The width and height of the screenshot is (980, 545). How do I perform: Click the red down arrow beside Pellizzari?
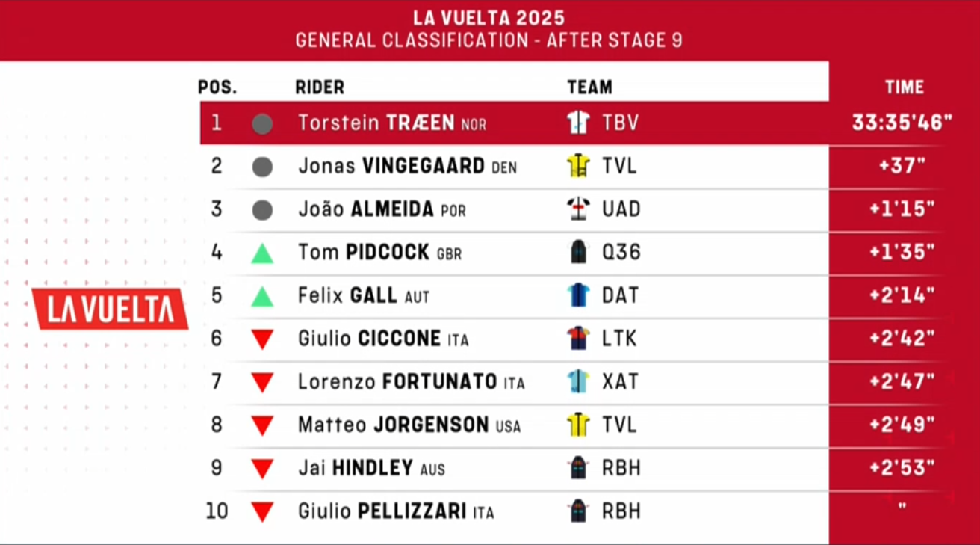262,512
